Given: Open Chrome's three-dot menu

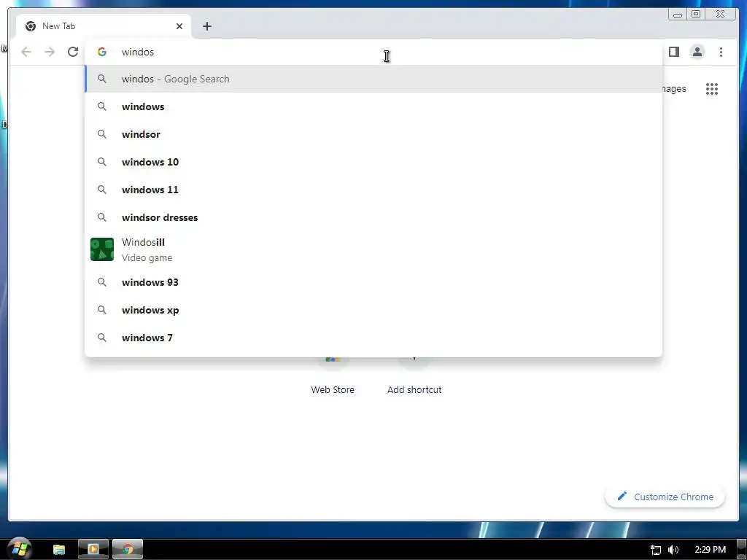Looking at the screenshot, I should tap(721, 52).
